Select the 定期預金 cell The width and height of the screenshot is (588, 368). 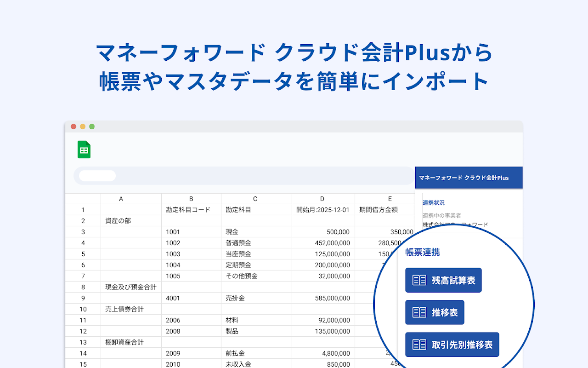pyautogui.click(x=256, y=265)
